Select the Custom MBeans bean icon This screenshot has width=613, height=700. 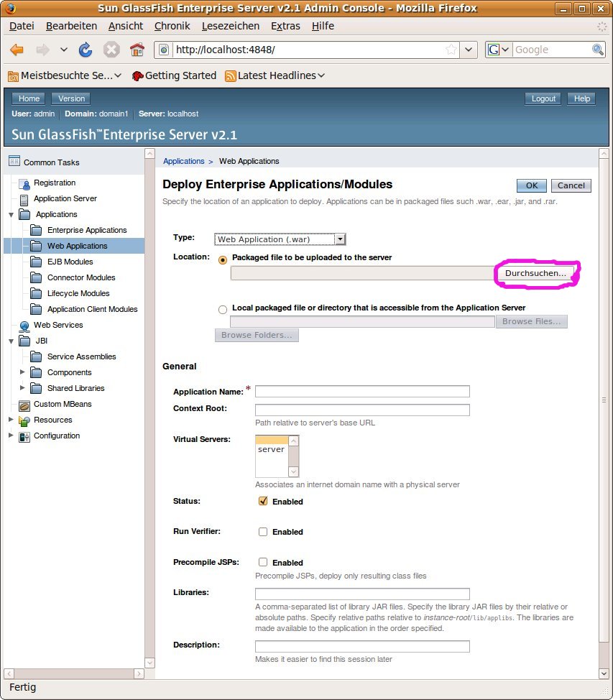(x=24, y=405)
